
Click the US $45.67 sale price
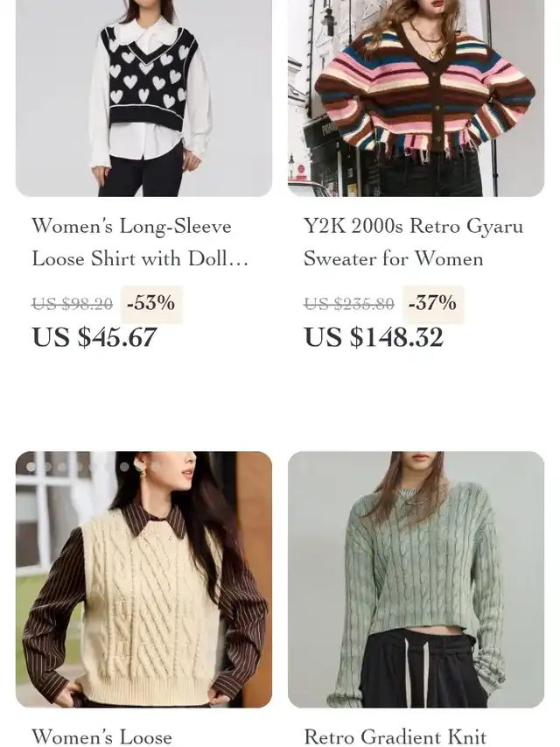(x=94, y=337)
